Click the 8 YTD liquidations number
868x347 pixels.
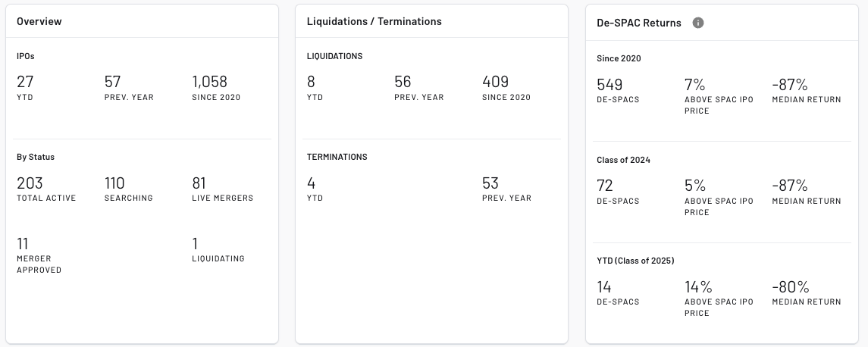pos(311,82)
